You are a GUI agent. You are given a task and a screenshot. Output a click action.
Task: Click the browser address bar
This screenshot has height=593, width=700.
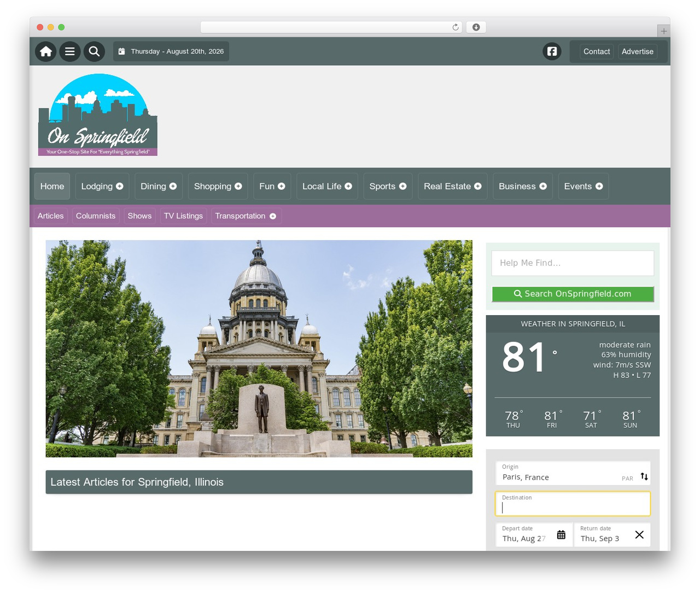(331, 27)
